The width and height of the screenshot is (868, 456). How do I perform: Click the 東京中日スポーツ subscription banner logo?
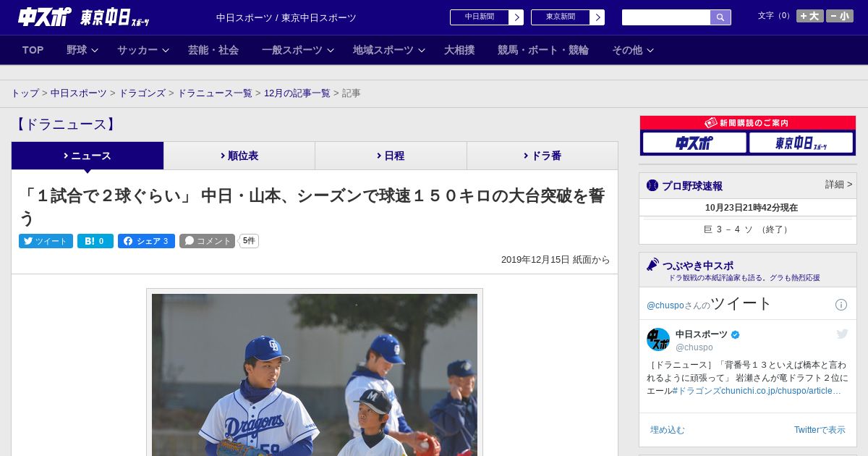coord(801,143)
